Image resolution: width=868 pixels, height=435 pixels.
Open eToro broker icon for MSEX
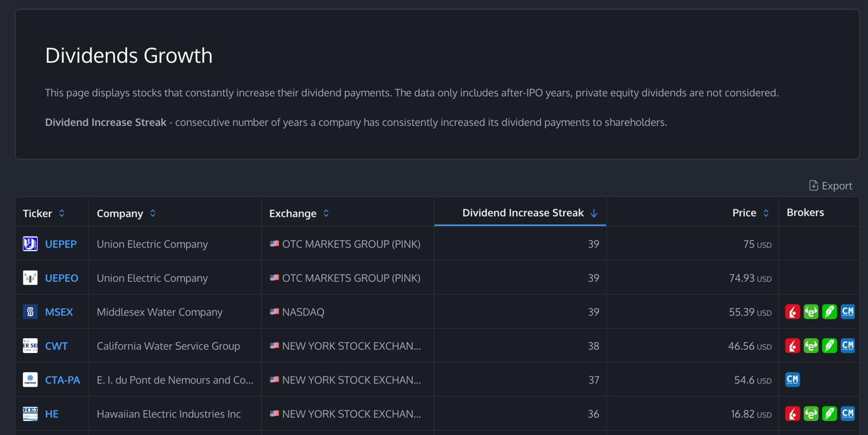click(811, 312)
